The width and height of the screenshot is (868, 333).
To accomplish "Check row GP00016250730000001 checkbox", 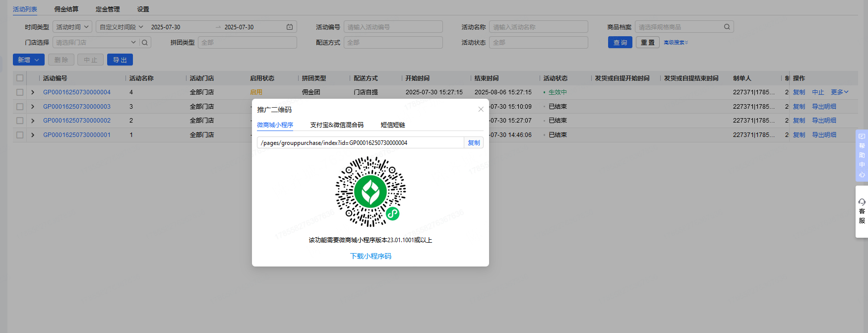I will pyautogui.click(x=20, y=135).
